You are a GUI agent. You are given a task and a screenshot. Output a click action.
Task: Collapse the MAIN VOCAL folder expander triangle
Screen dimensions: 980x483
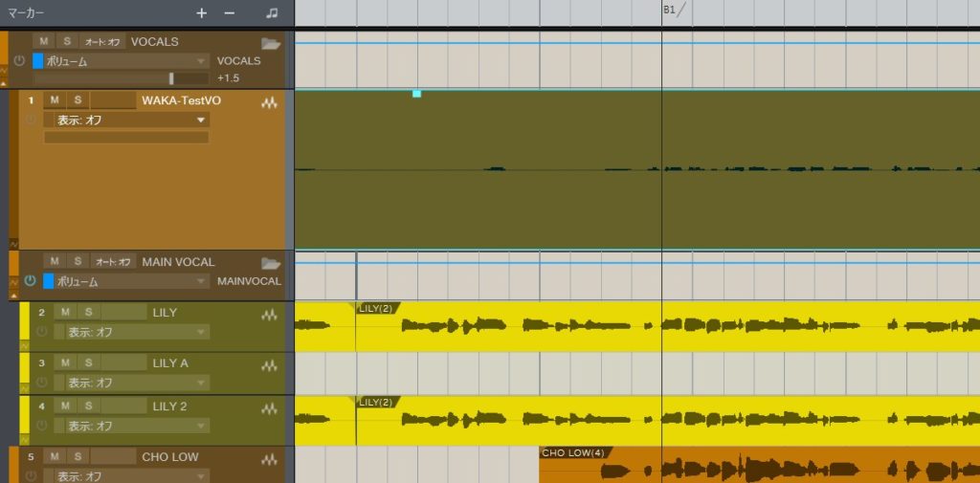coord(13,296)
